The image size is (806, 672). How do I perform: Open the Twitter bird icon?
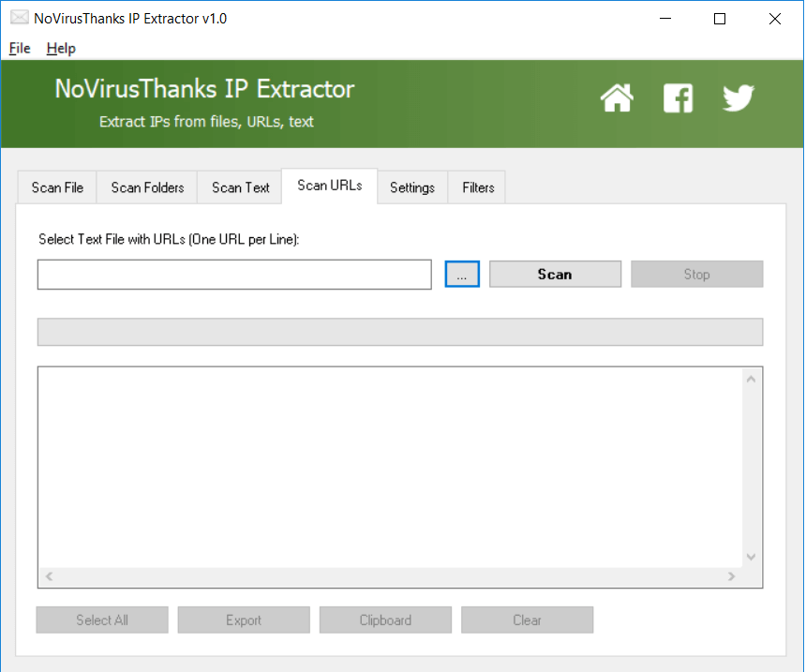point(739,97)
